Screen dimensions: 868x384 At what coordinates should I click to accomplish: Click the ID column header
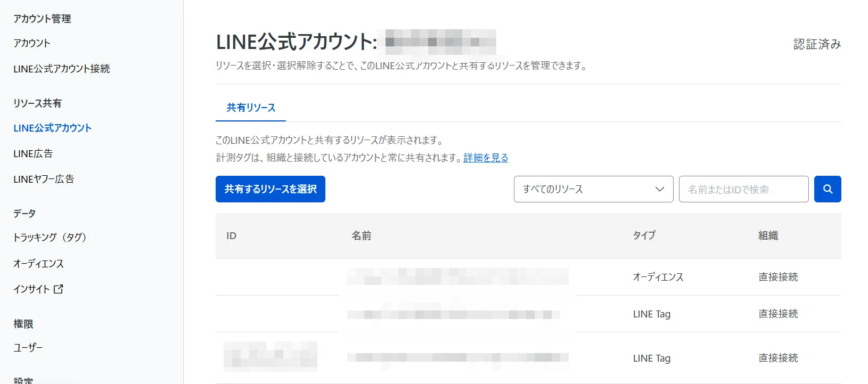tap(231, 236)
